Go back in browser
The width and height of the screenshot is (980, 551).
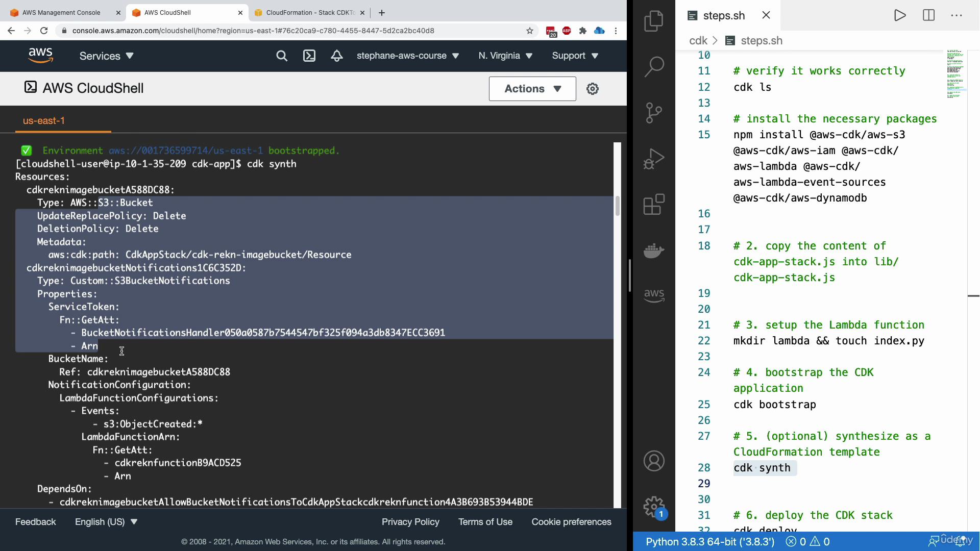click(x=11, y=31)
